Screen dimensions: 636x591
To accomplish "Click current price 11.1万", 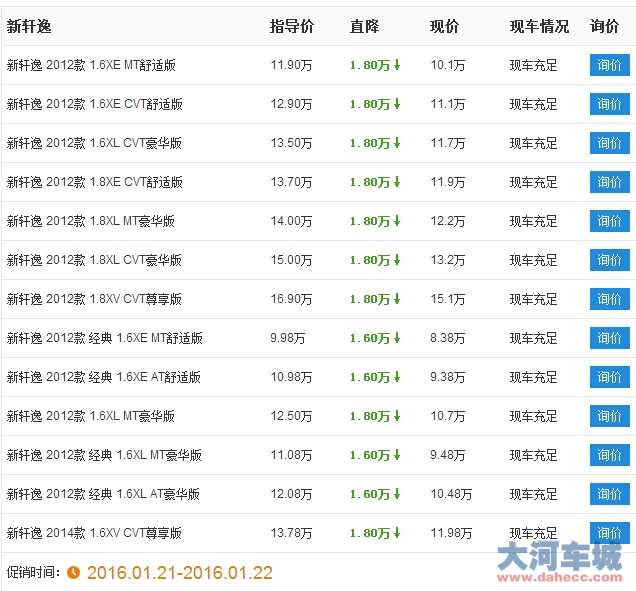I will [447, 104].
